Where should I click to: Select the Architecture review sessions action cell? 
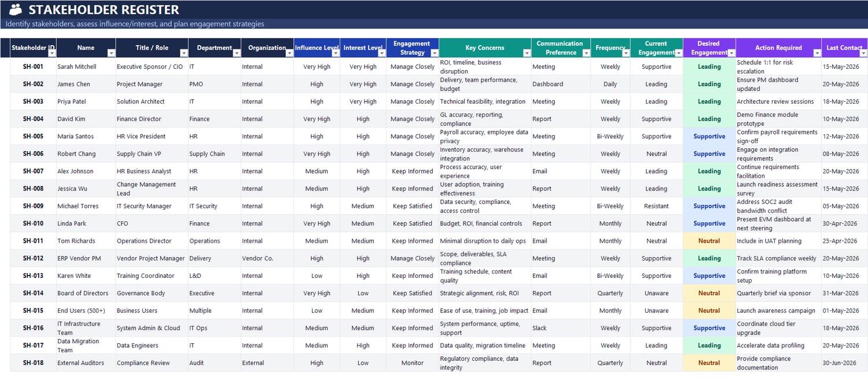tap(778, 101)
